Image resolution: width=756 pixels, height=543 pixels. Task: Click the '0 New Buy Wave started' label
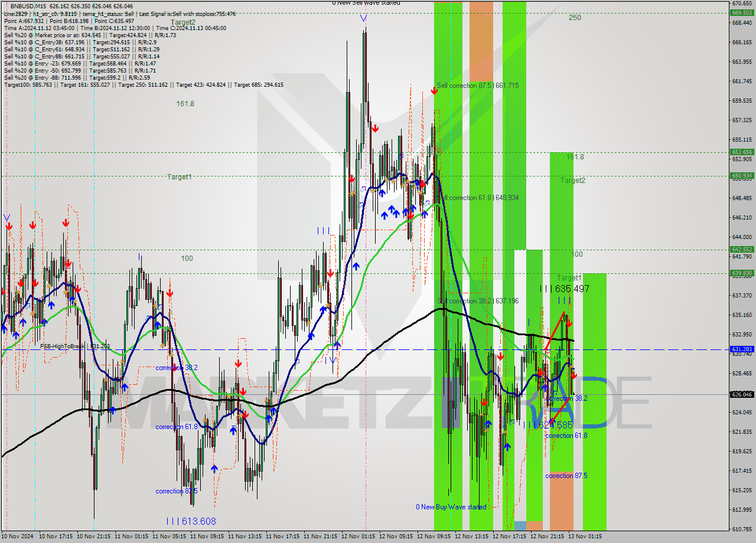pyautogui.click(x=451, y=507)
